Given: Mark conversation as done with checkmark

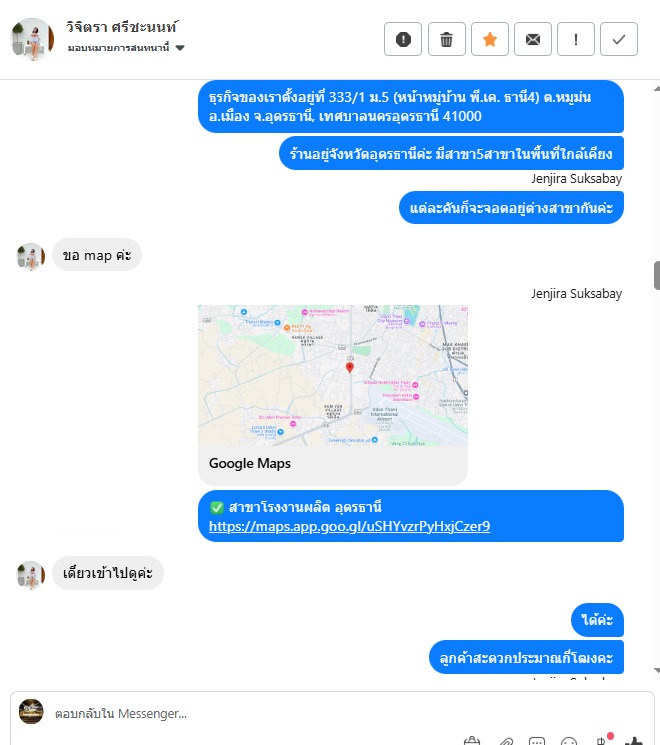Looking at the screenshot, I should 619,39.
